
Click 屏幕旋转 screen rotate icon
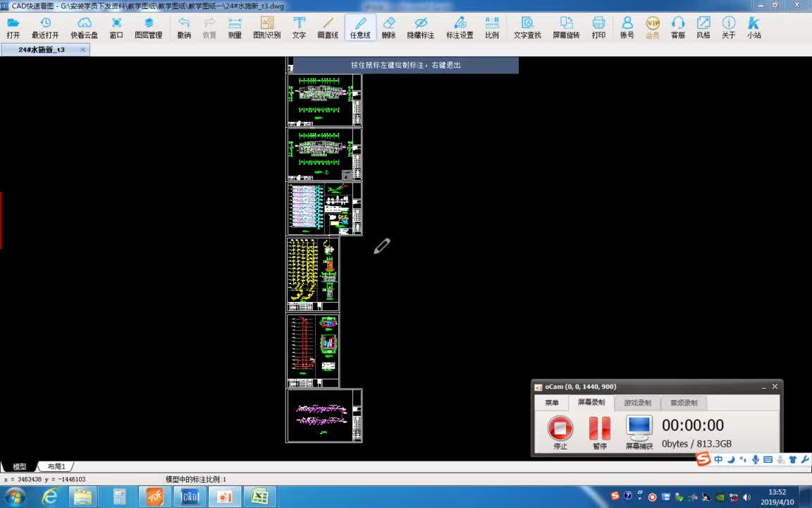point(566,28)
